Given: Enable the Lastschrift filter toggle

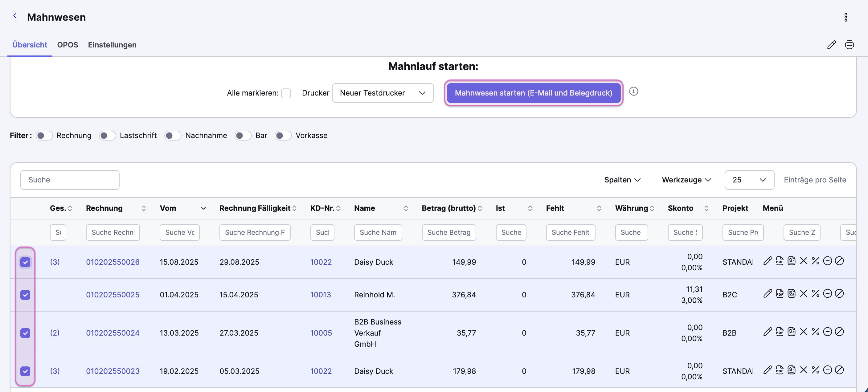Looking at the screenshot, I should coord(108,135).
